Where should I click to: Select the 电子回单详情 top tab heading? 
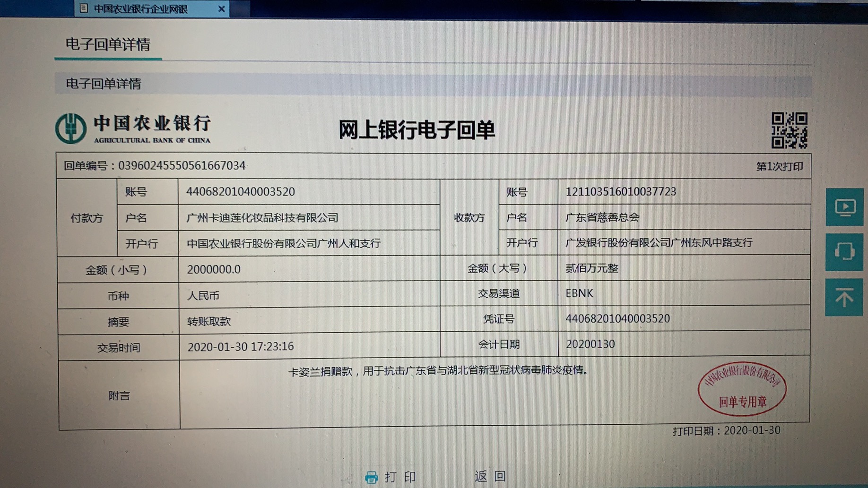(x=108, y=44)
